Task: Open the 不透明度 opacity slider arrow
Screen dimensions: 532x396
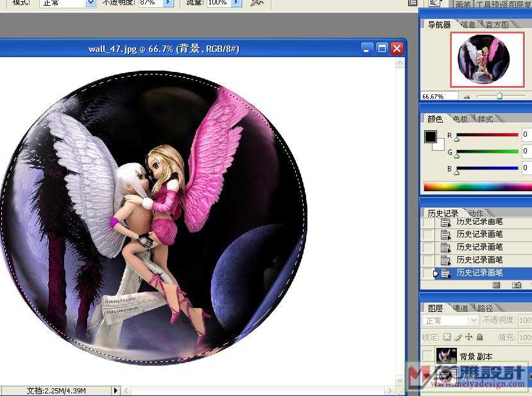Action: click(168, 3)
